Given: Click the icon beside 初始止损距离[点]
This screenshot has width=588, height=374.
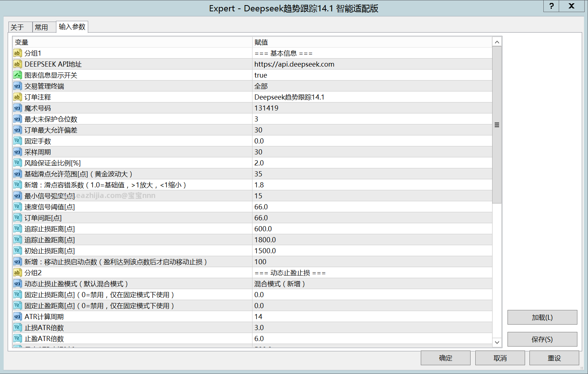Looking at the screenshot, I should pyautogui.click(x=17, y=251).
